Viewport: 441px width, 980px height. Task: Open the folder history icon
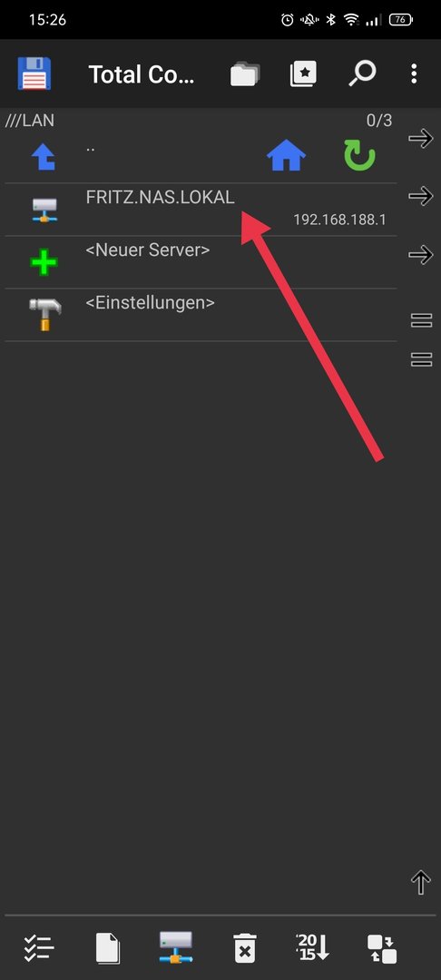245,73
